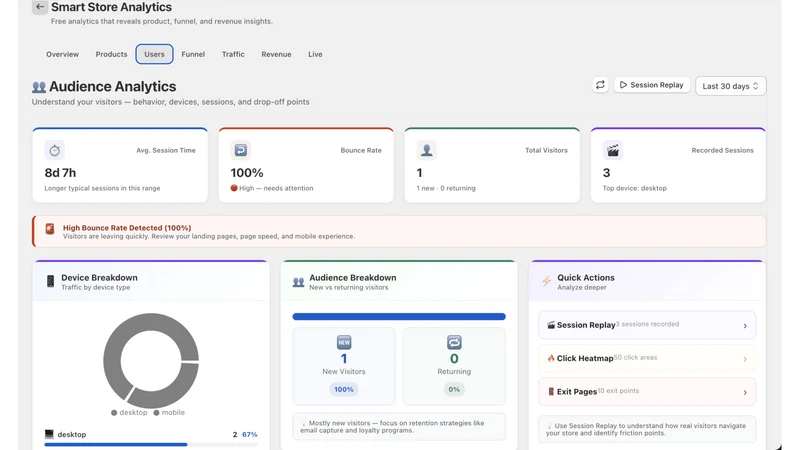Viewport: 800px width, 450px height.
Task: Click the 100% badge under New Visitors
Action: click(x=344, y=389)
